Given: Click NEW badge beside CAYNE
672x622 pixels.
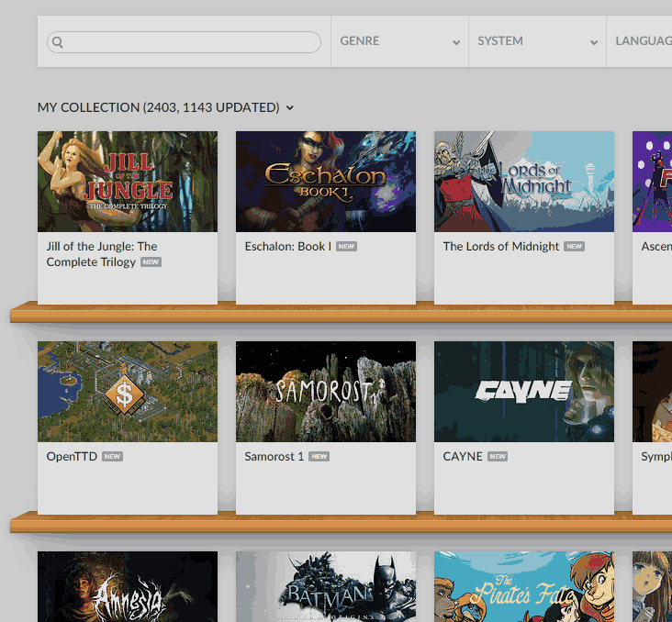Looking at the screenshot, I should [498, 457].
